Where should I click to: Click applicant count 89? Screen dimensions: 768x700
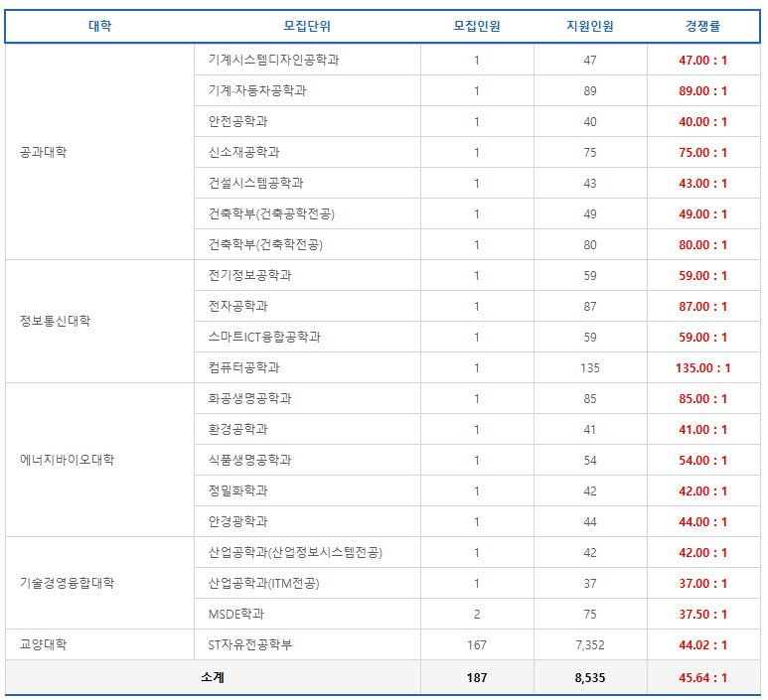tap(590, 91)
